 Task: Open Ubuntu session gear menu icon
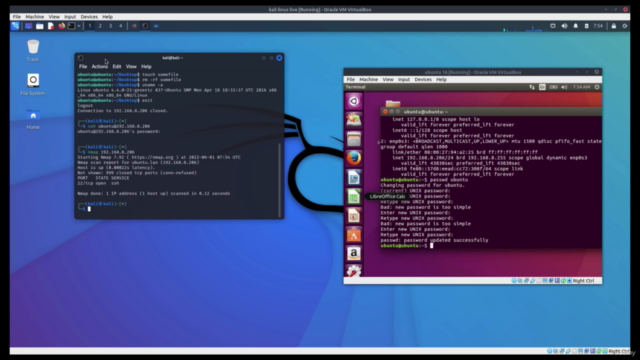[x=597, y=87]
